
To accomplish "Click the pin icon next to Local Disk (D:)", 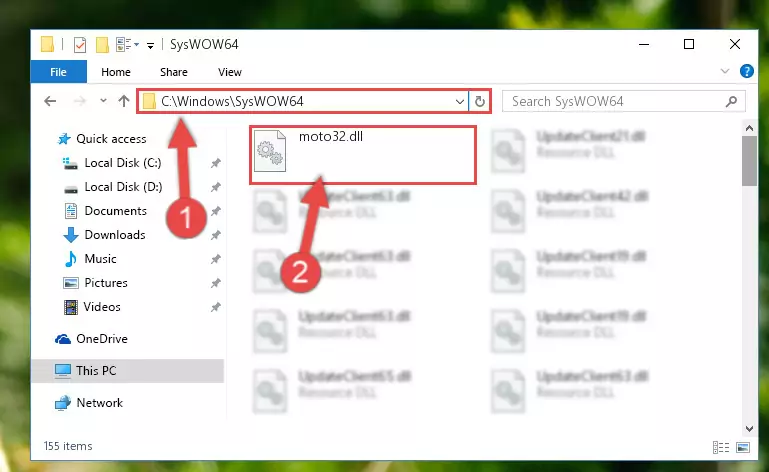I will point(216,187).
